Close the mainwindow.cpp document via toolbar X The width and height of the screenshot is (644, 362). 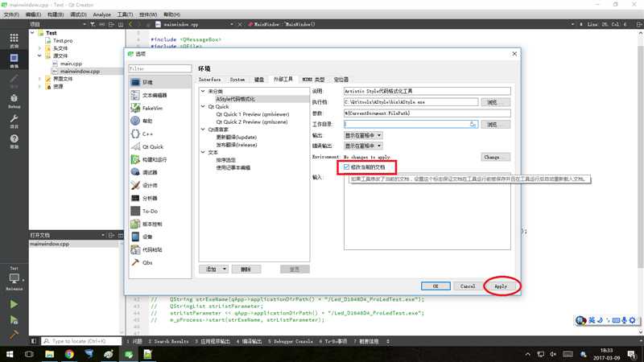coord(240,25)
